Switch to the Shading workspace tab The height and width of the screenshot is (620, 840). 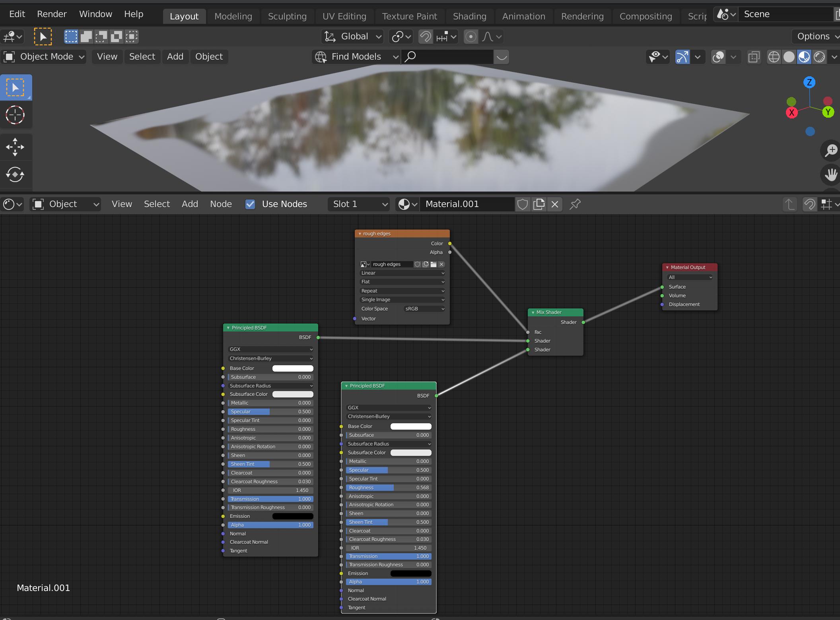point(469,16)
